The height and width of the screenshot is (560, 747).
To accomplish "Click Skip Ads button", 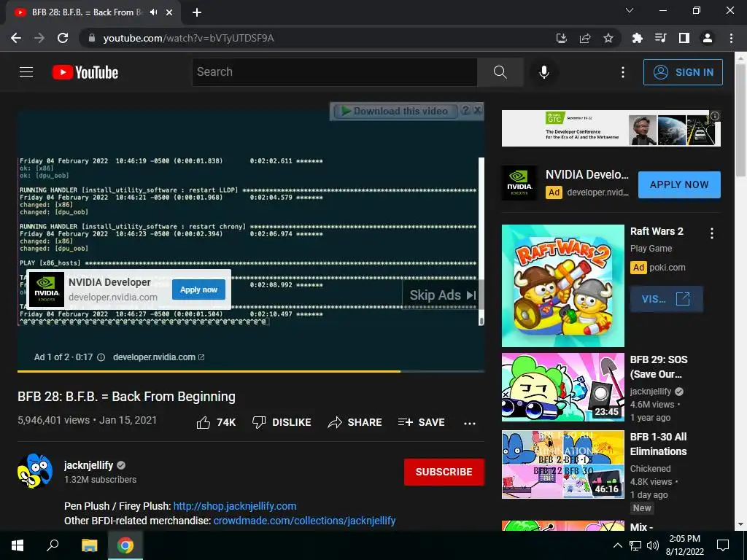I will point(443,295).
